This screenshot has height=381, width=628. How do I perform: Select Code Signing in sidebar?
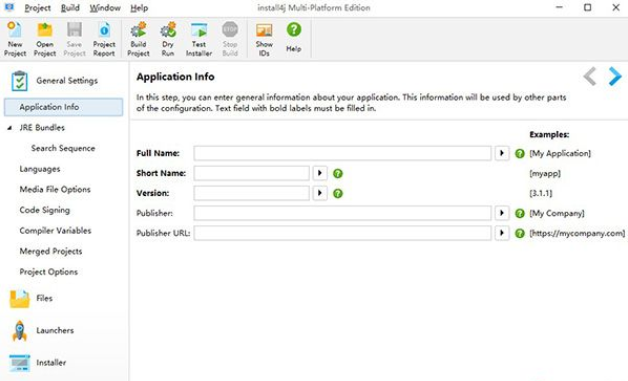pos(44,210)
